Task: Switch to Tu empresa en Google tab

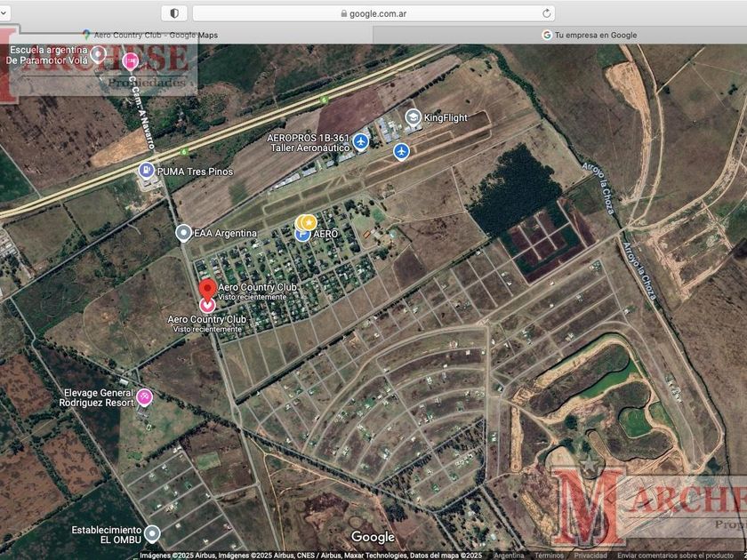Action: 590,35
